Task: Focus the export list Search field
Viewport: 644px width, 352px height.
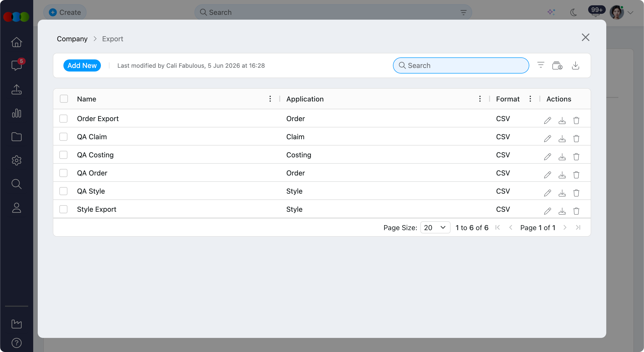Action: point(461,65)
